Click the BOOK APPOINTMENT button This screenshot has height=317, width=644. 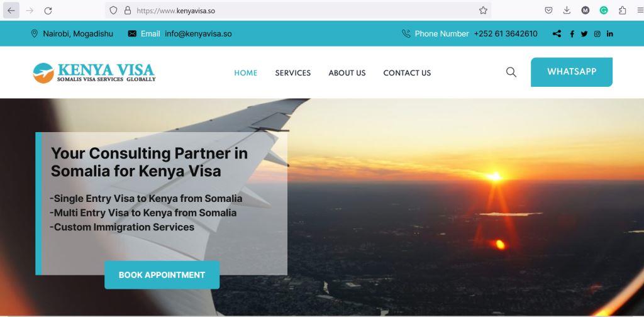coord(162,275)
